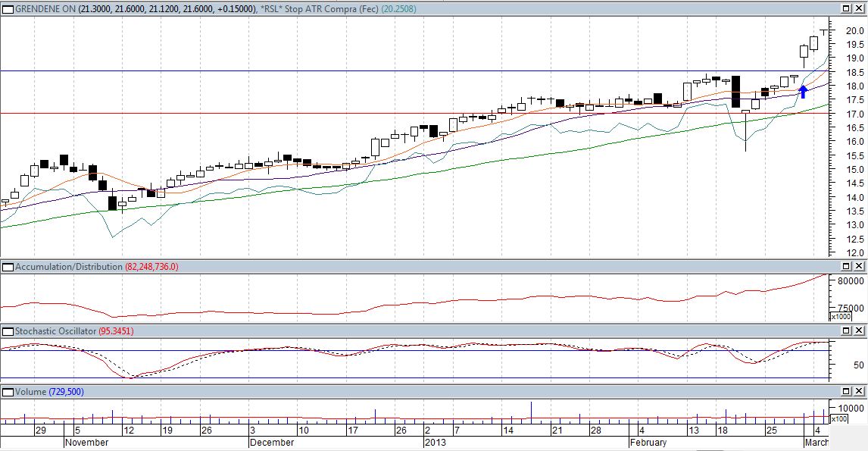Click the Stochastic Oscillator title text
The height and width of the screenshot is (451, 868).
[x=55, y=331]
